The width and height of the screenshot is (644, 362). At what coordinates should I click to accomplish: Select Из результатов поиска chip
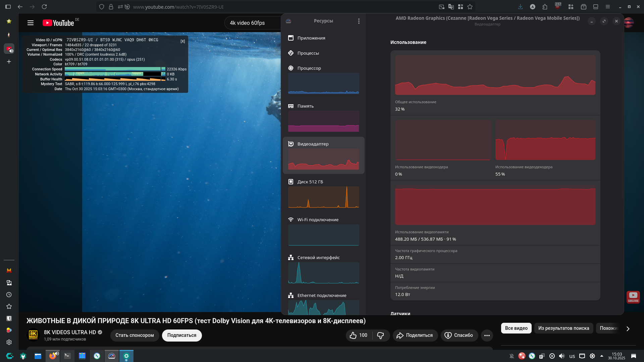[563, 328]
